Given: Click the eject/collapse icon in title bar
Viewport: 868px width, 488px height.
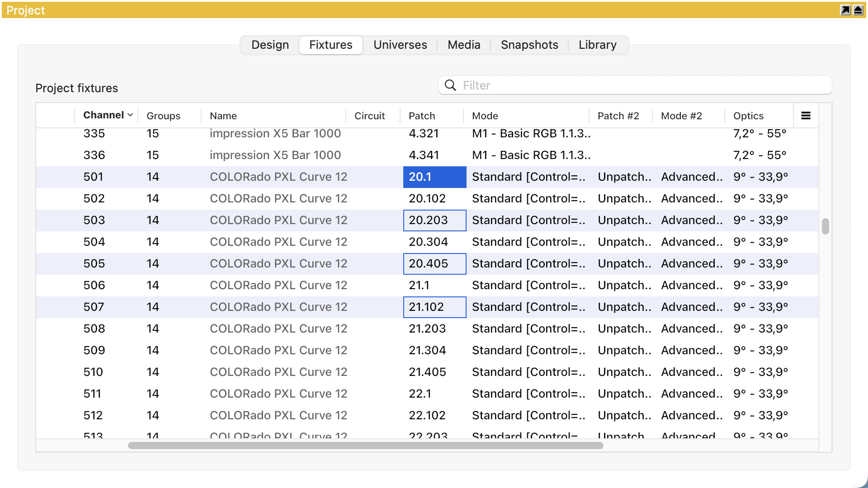Looking at the screenshot, I should click(x=858, y=10).
